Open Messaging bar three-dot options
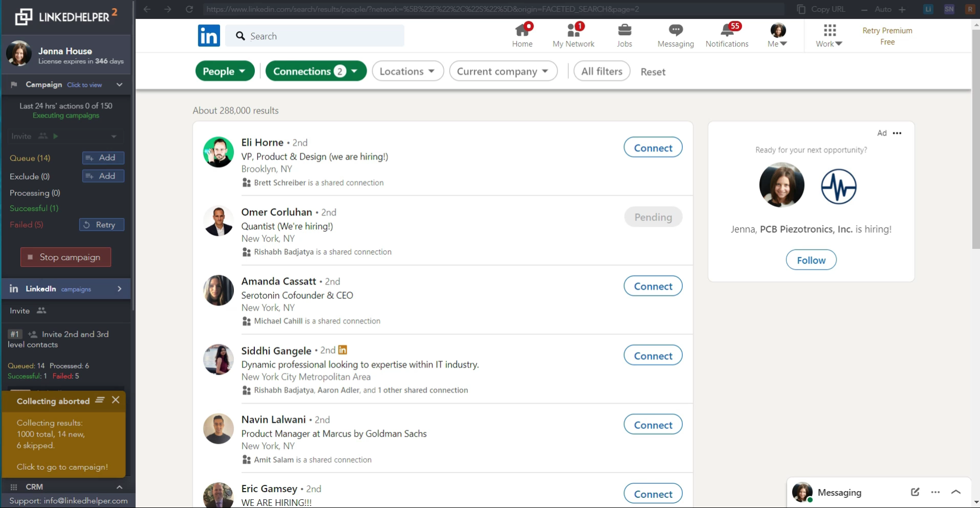 [935, 492]
